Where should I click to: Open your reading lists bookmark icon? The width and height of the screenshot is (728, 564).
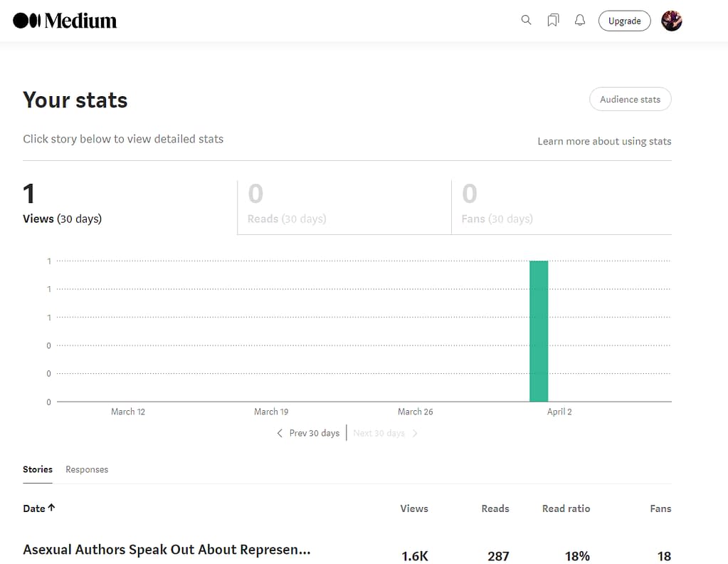(x=553, y=20)
